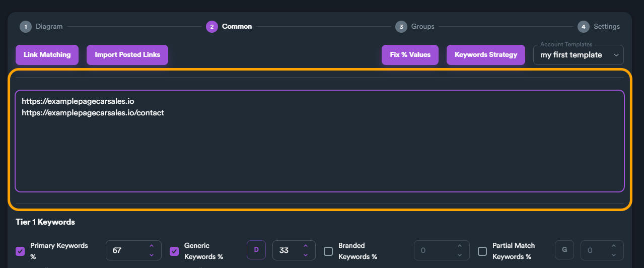Click the Fix % Values button
The height and width of the screenshot is (268, 644).
click(410, 55)
